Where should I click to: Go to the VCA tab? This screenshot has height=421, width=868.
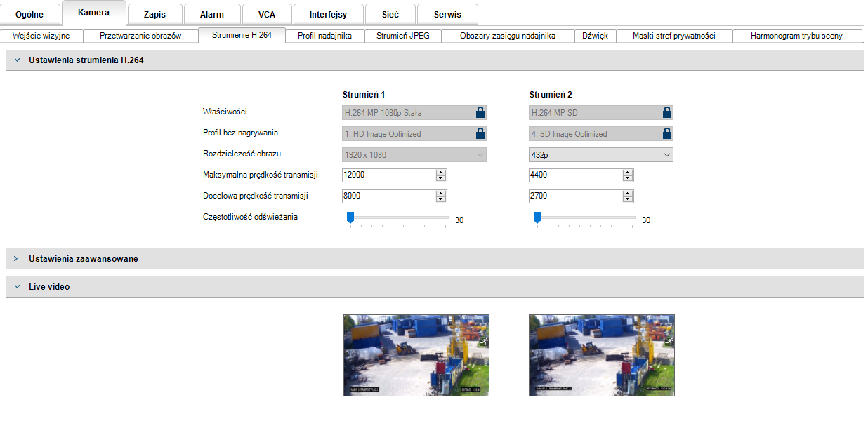click(267, 14)
